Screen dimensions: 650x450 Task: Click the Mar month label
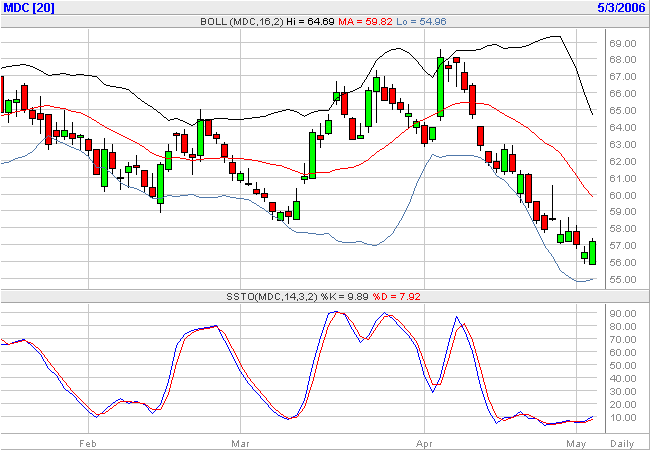(x=240, y=444)
